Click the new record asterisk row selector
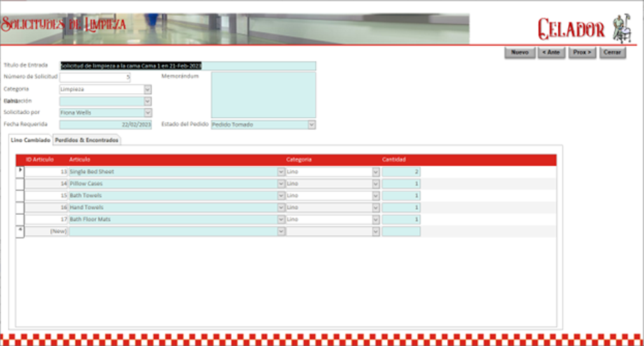 (x=20, y=231)
